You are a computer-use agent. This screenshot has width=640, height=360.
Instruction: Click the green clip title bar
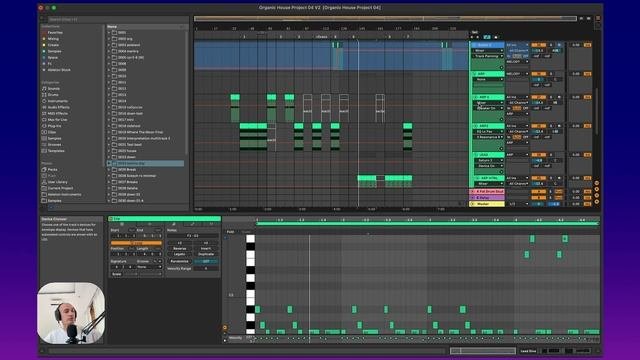(x=164, y=219)
